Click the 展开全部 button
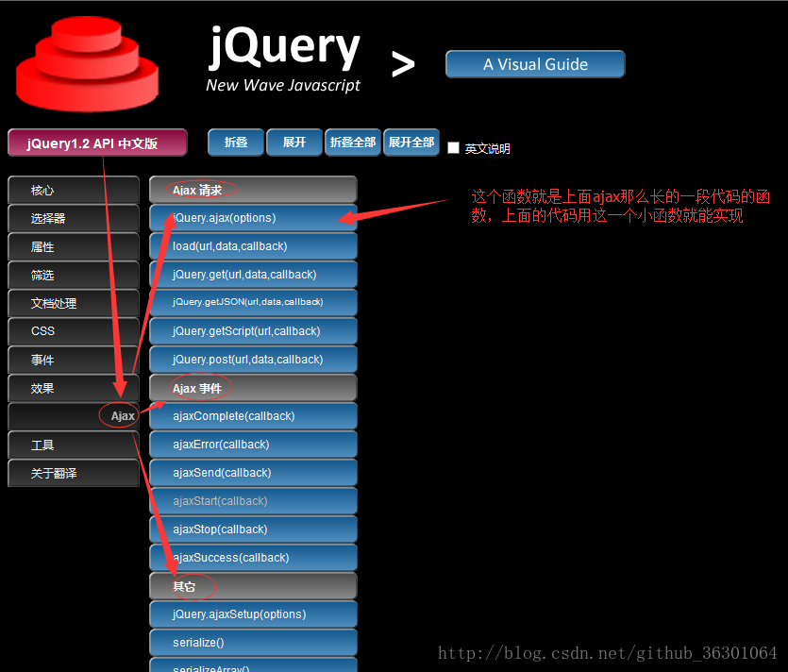Screen dimensions: 788x672 click(x=411, y=143)
